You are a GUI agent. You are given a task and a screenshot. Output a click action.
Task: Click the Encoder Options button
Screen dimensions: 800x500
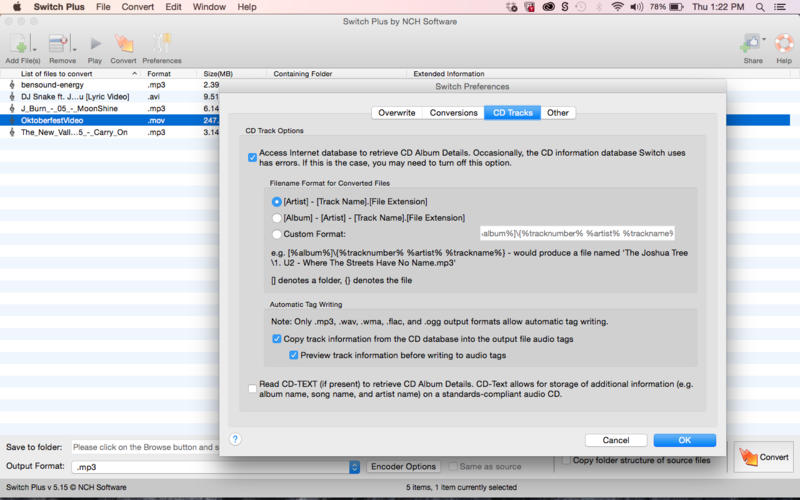point(404,466)
